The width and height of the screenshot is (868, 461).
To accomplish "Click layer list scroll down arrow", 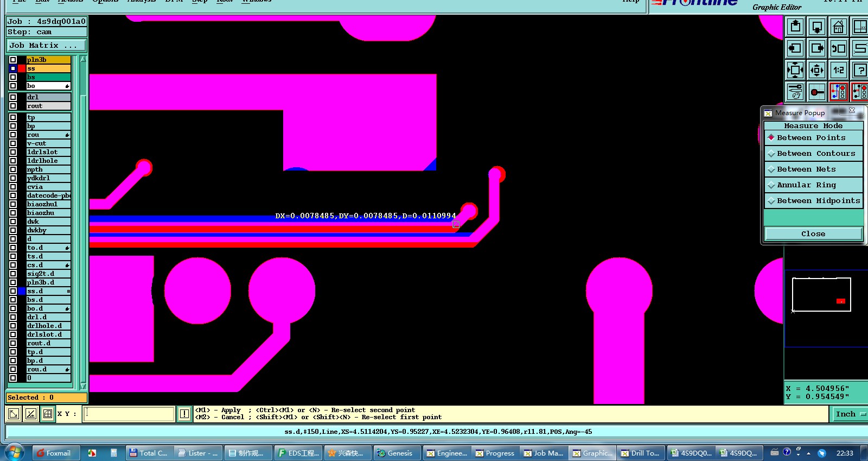I will [83, 386].
